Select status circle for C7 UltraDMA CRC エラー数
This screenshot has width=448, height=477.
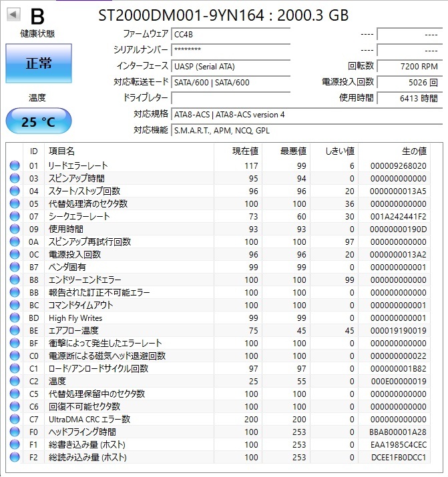[x=15, y=419]
